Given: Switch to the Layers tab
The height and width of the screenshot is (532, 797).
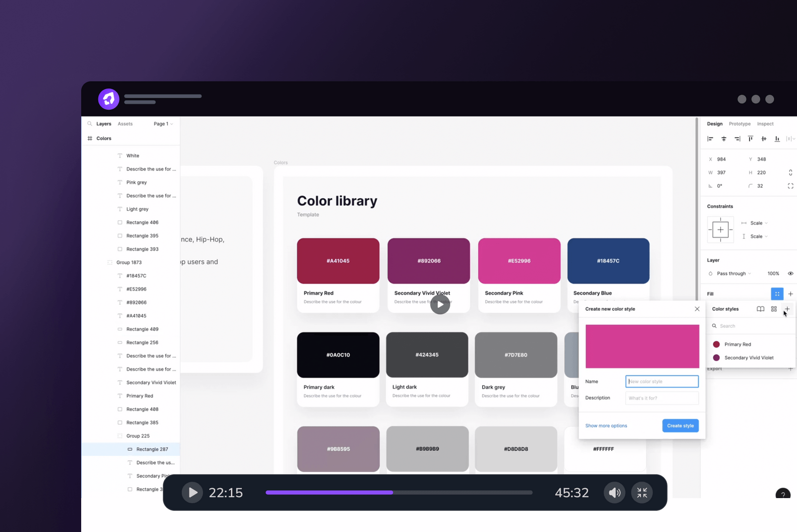Looking at the screenshot, I should pos(104,124).
